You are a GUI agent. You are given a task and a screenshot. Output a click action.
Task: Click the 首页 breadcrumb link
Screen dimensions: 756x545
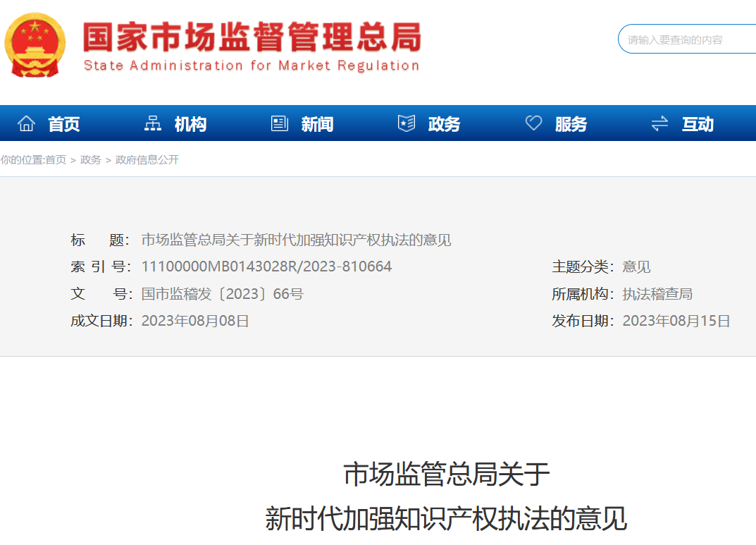click(x=56, y=160)
